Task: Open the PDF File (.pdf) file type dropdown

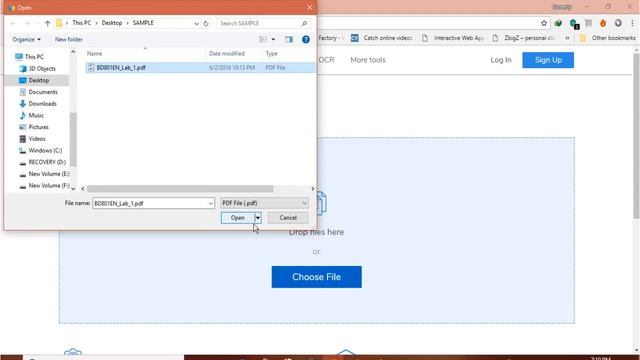Action: pyautogui.click(x=264, y=203)
